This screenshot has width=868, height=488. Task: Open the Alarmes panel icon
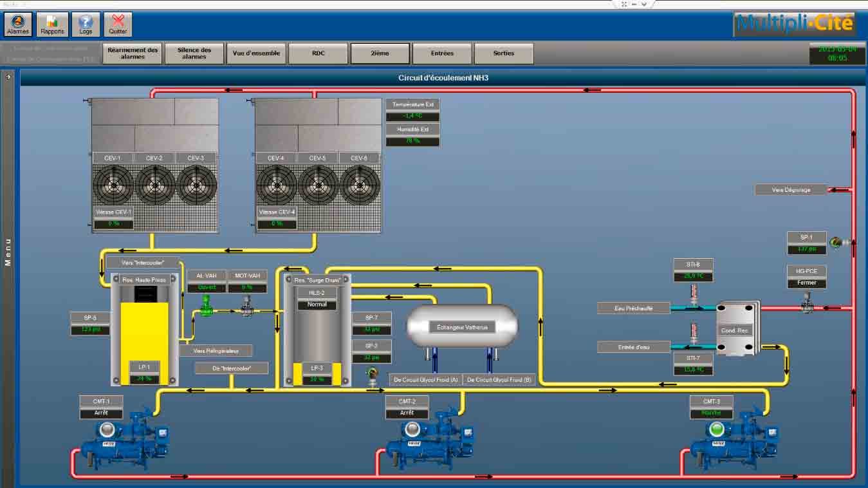[18, 24]
